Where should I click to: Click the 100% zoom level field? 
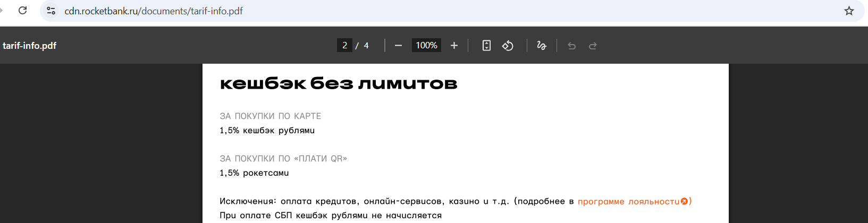426,46
